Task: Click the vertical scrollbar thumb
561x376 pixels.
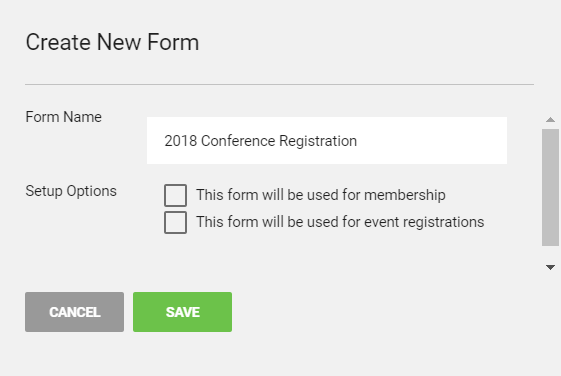Action: [550, 187]
